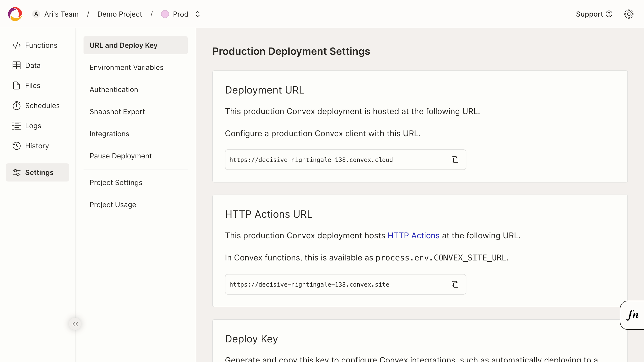Click the Deploy Key heading

(251, 339)
